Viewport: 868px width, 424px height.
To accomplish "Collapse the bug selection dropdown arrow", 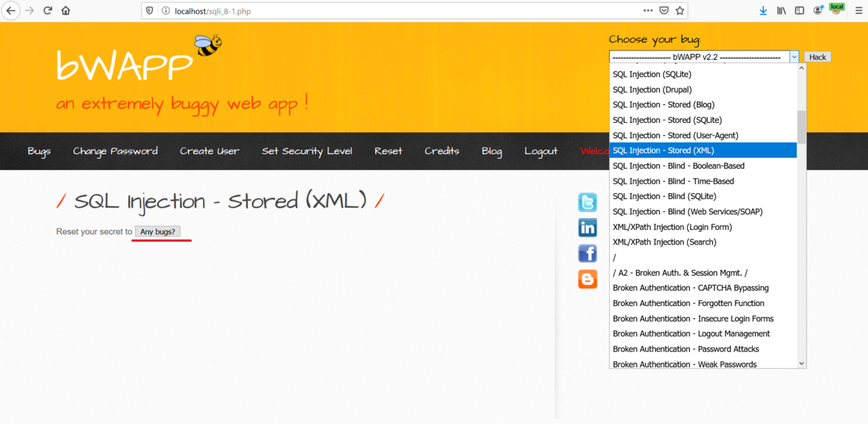I will pyautogui.click(x=794, y=56).
